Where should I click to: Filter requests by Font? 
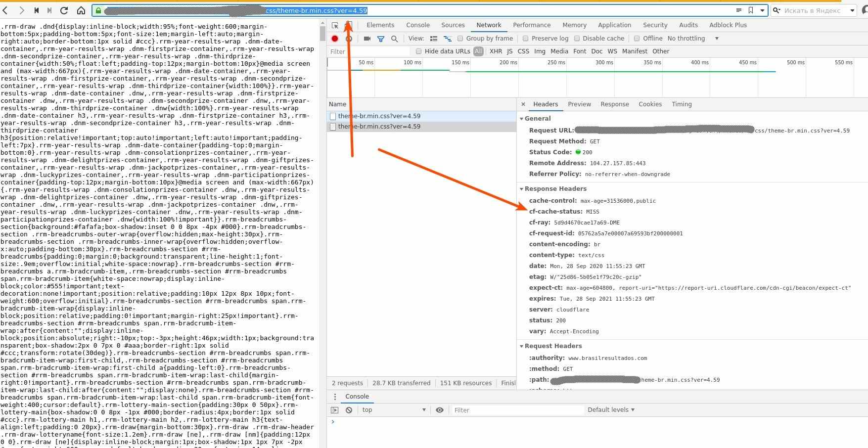click(x=580, y=51)
